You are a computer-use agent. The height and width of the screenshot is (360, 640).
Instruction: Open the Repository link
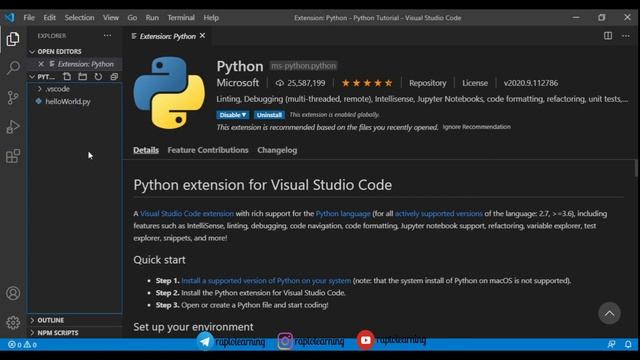(428, 83)
